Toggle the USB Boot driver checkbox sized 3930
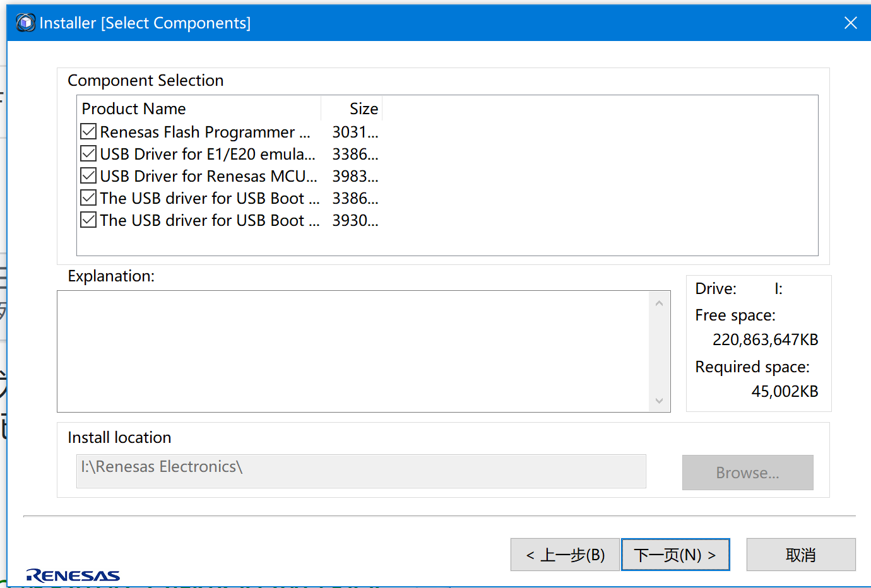Image resolution: width=871 pixels, height=588 pixels. (88, 220)
